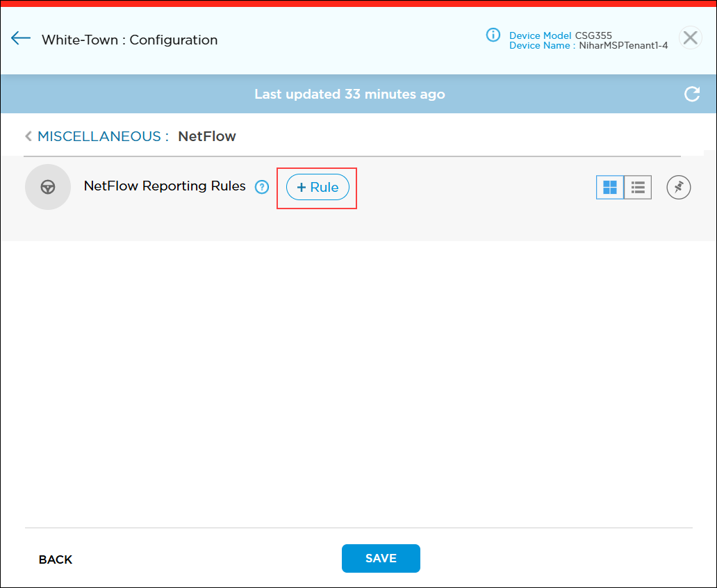Image resolution: width=717 pixels, height=588 pixels.
Task: Navigate back using the top-left blue arrow
Action: 20,38
